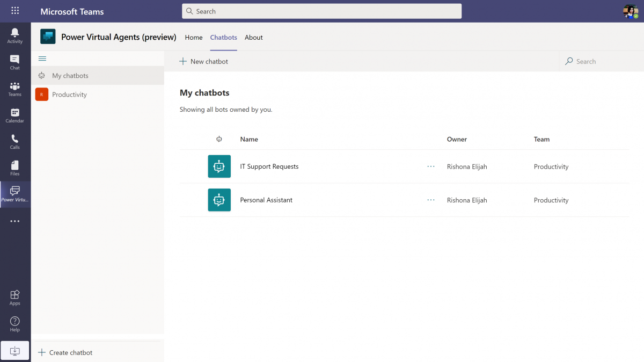The width and height of the screenshot is (644, 362).
Task: Open the Calls section
Action: pos(14,141)
